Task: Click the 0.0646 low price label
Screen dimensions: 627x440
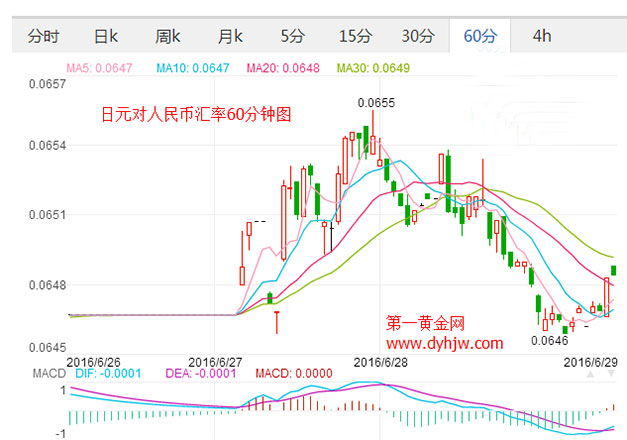Action: (549, 341)
